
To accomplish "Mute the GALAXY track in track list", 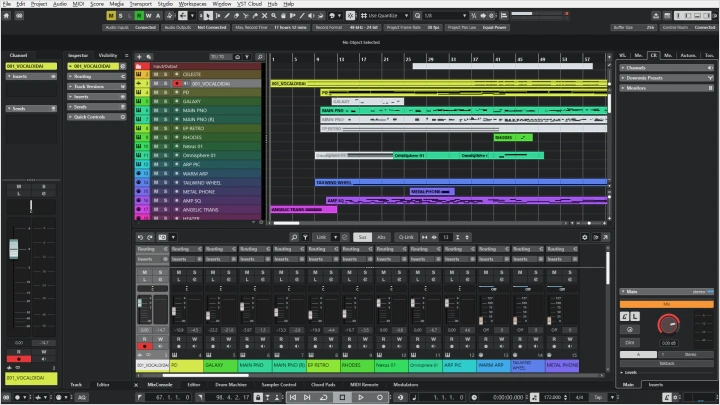I will [156, 101].
